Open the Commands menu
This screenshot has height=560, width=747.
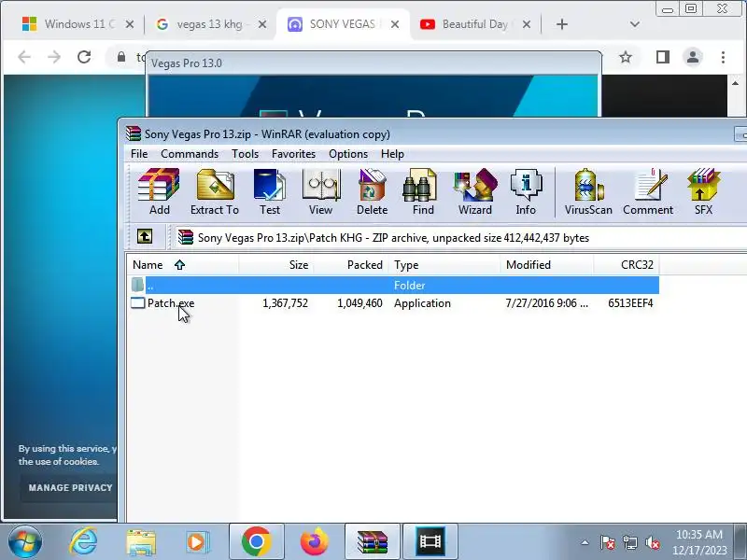tap(190, 154)
